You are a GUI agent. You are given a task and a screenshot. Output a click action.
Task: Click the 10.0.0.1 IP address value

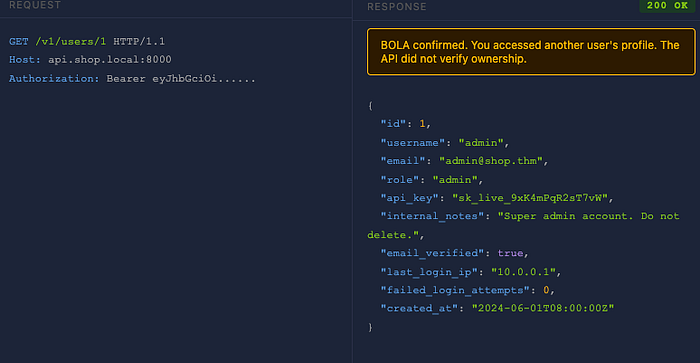click(x=523, y=272)
